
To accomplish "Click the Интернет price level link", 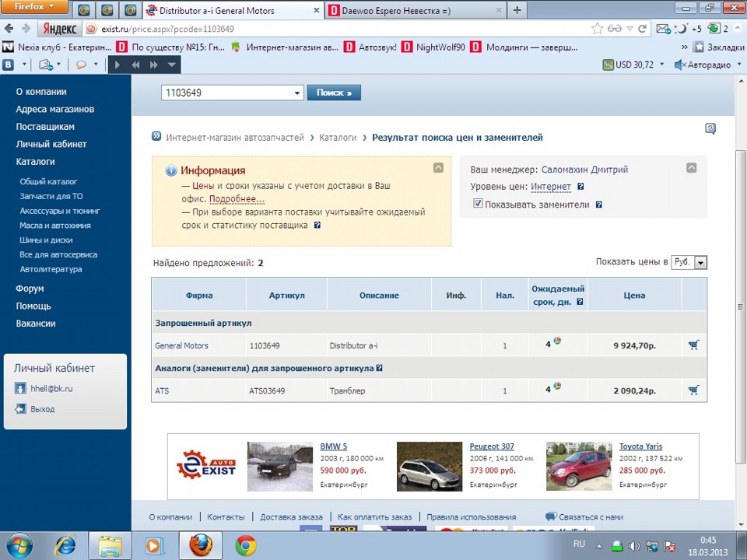I will point(551,187).
